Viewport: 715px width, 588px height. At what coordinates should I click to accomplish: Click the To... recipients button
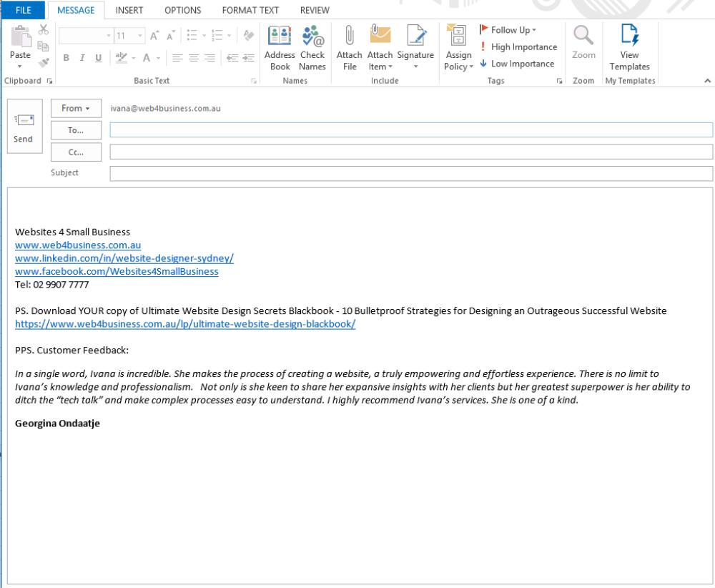coord(76,130)
